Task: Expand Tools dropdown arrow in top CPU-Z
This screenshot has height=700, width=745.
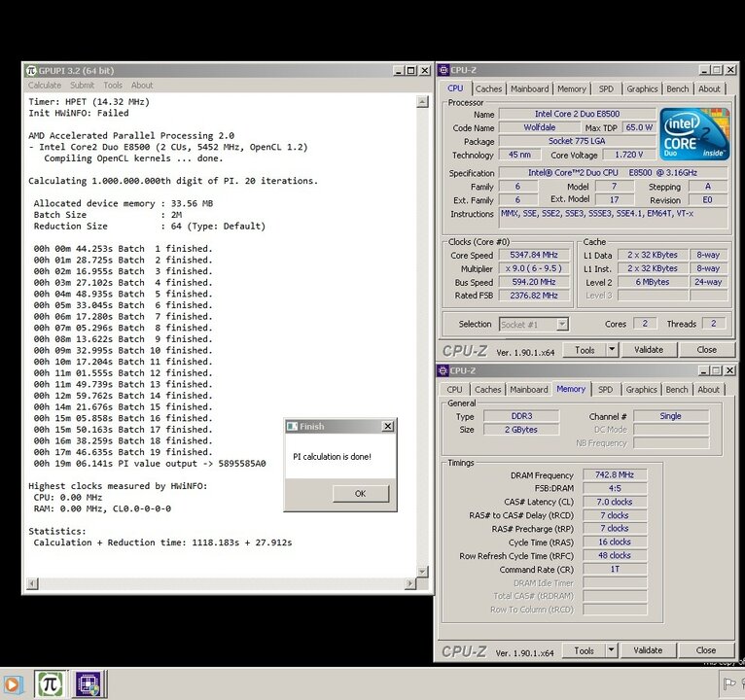Action: pyautogui.click(x=612, y=350)
